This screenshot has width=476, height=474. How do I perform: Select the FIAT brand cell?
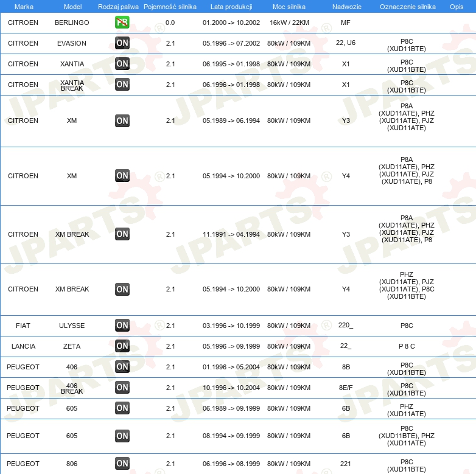(x=23, y=326)
